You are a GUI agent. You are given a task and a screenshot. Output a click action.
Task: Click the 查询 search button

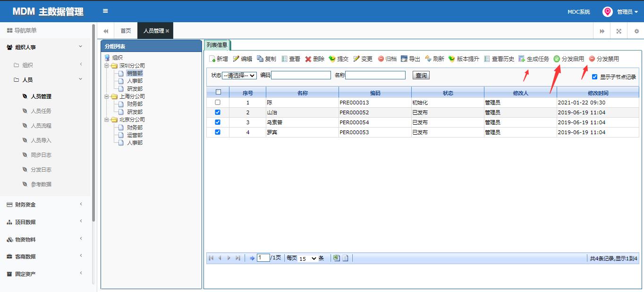[x=421, y=76]
